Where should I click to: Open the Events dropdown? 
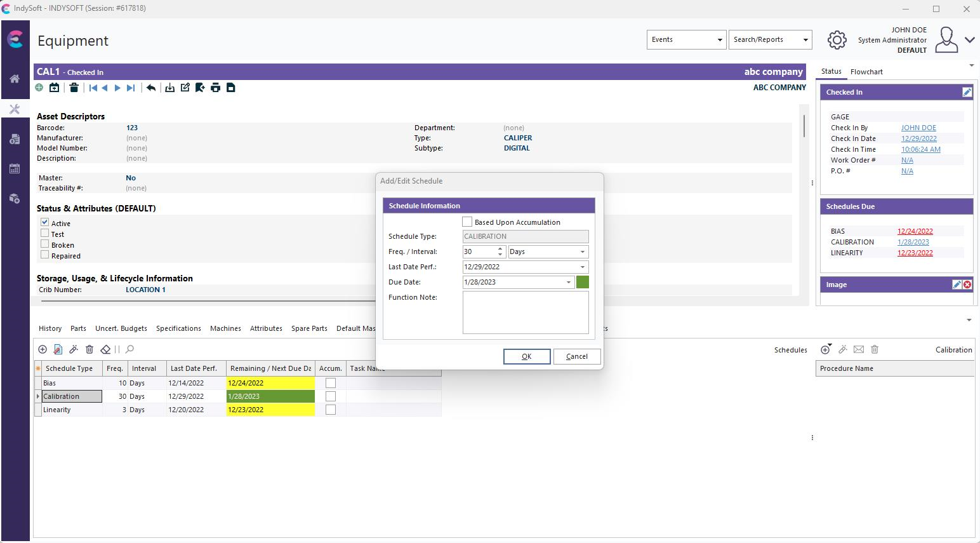coord(686,39)
